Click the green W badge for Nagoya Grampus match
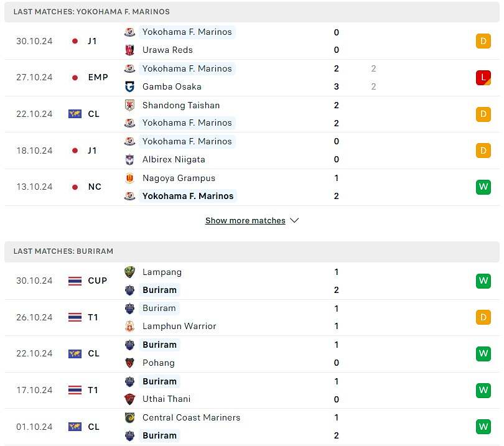This screenshot has width=504, height=446. pos(483,187)
